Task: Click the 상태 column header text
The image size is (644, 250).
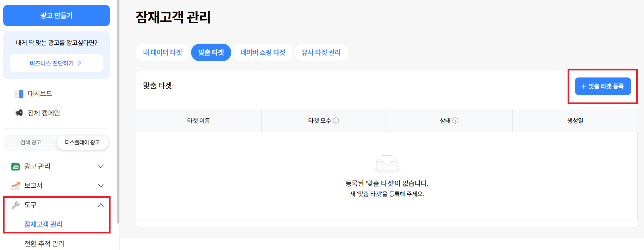Action: pos(445,121)
